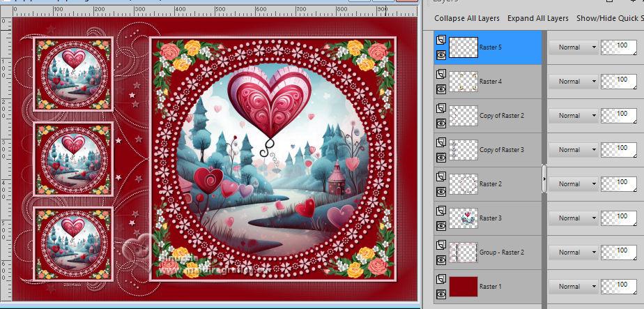Open the blend mode dropdown for Raster 5
This screenshot has width=644, height=309.
[x=574, y=47]
